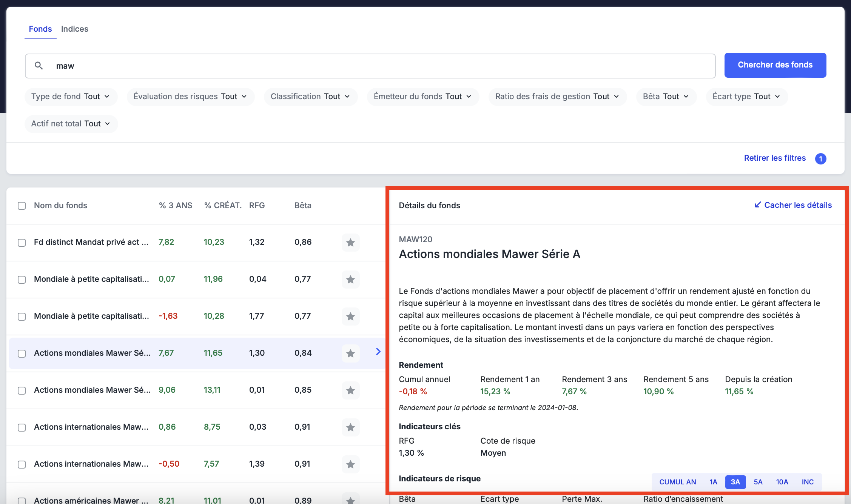Check the Mondiale petite capitalisation 0,07 row

(22, 280)
